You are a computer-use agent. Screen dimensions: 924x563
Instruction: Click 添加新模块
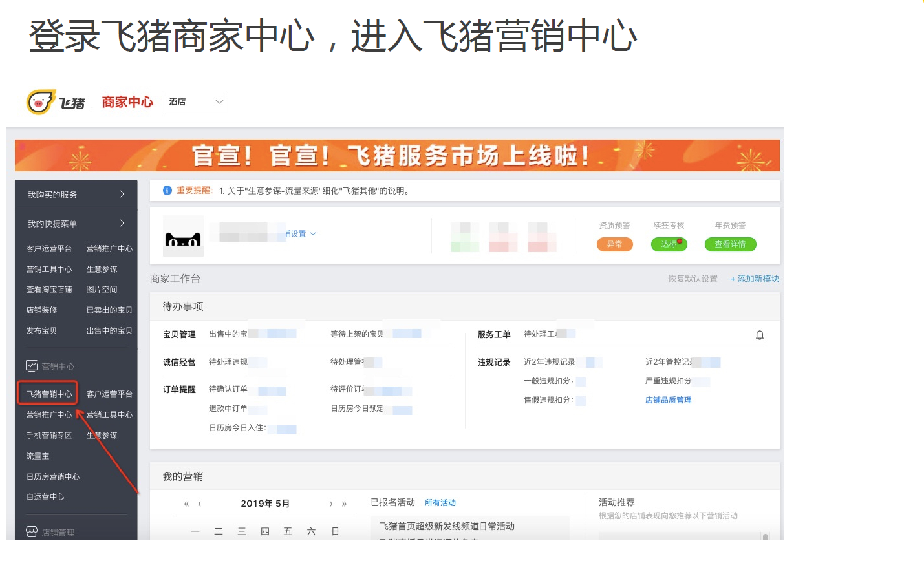755,279
